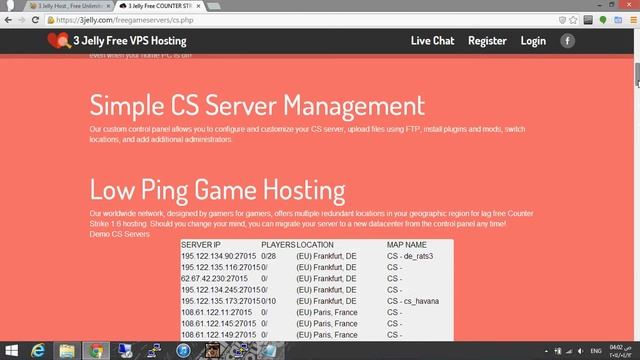The height and width of the screenshot is (360, 640).
Task: Open the dark square extension icon
Action: tap(588, 20)
